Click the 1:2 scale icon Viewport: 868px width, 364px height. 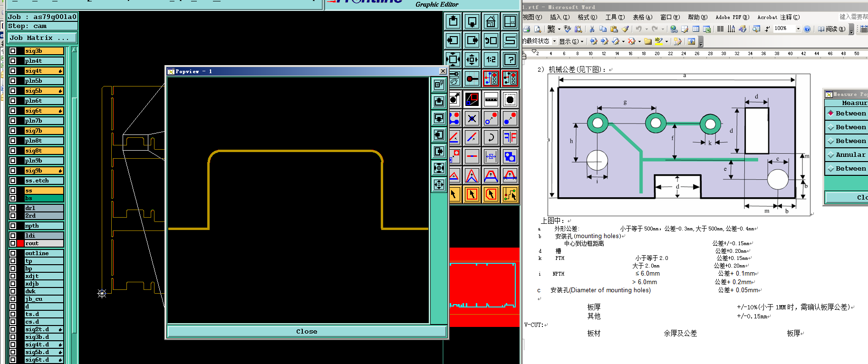click(491, 59)
